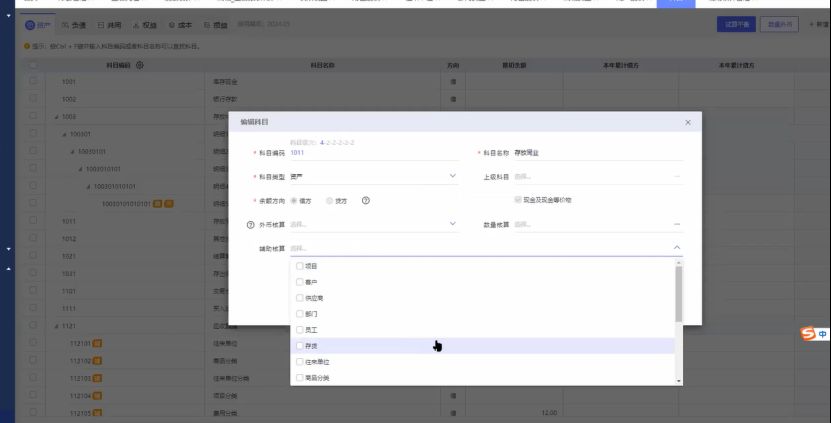Switch to the 负债 tab
Image resolution: width=831 pixels, height=423 pixels.
pyautogui.click(x=73, y=24)
